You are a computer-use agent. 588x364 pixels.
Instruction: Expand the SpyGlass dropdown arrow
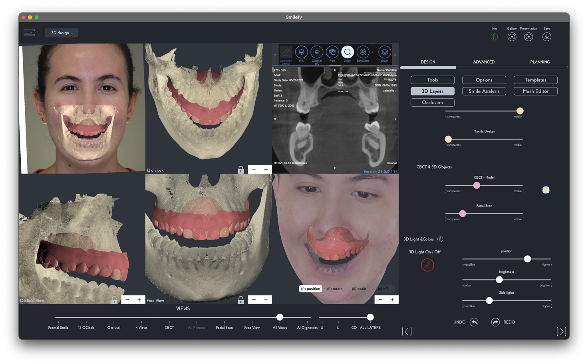point(373,52)
